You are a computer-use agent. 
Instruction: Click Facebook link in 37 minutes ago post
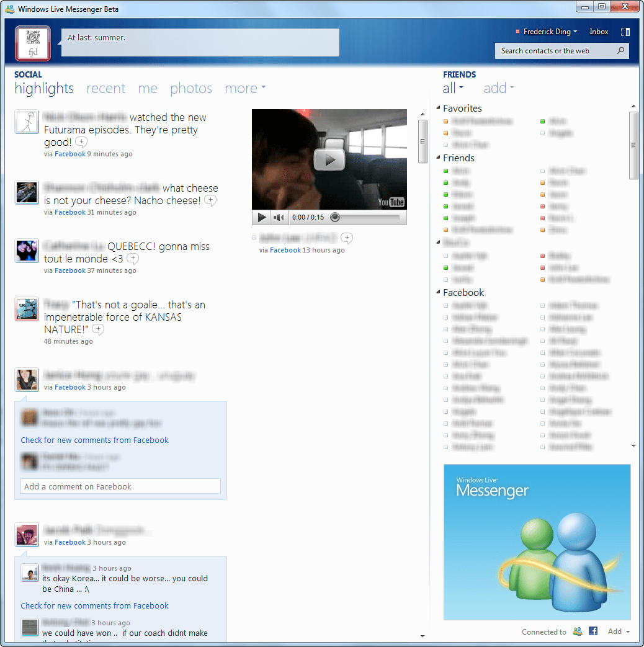[70, 270]
